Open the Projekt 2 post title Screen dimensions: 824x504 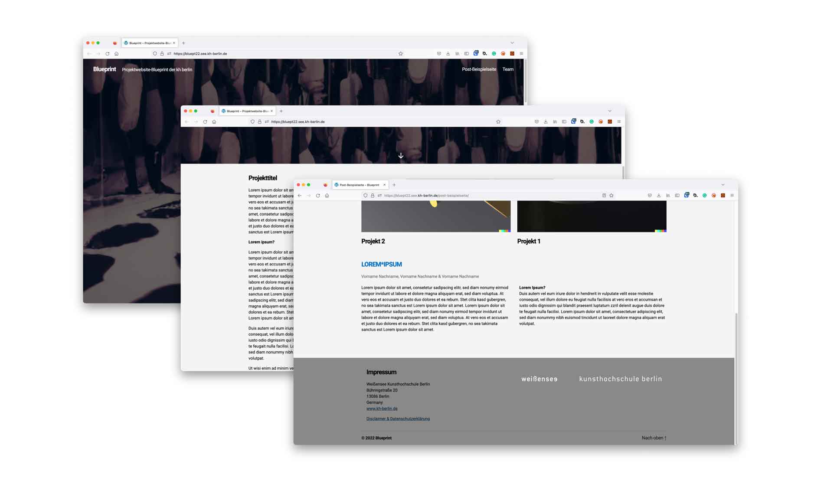tap(373, 242)
